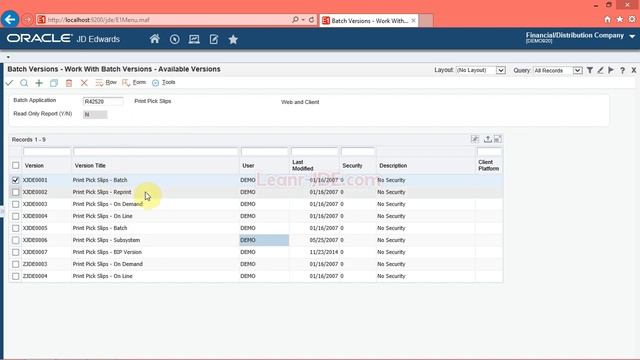Click the flag icon beside query tools

(x=611, y=70)
